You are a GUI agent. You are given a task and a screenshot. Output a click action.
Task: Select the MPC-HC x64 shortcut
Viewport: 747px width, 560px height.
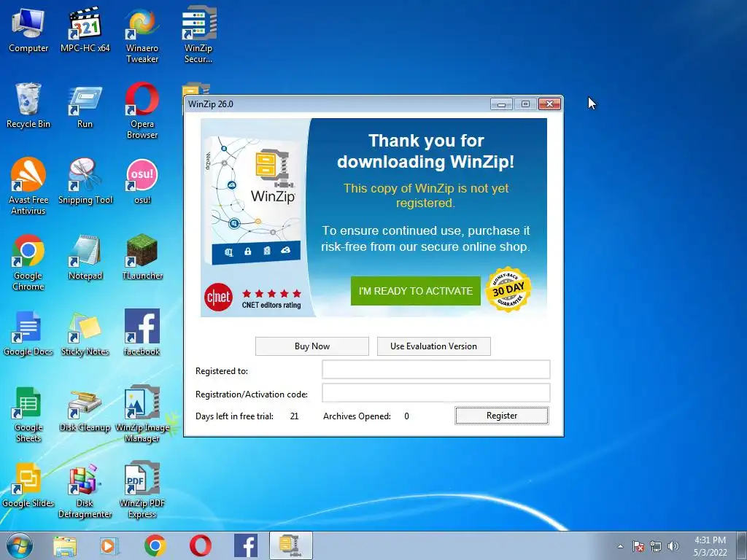(x=85, y=30)
